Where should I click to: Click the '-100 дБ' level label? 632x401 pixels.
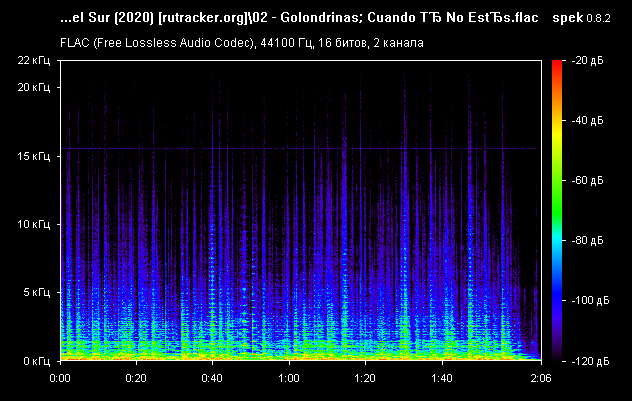tap(590, 300)
